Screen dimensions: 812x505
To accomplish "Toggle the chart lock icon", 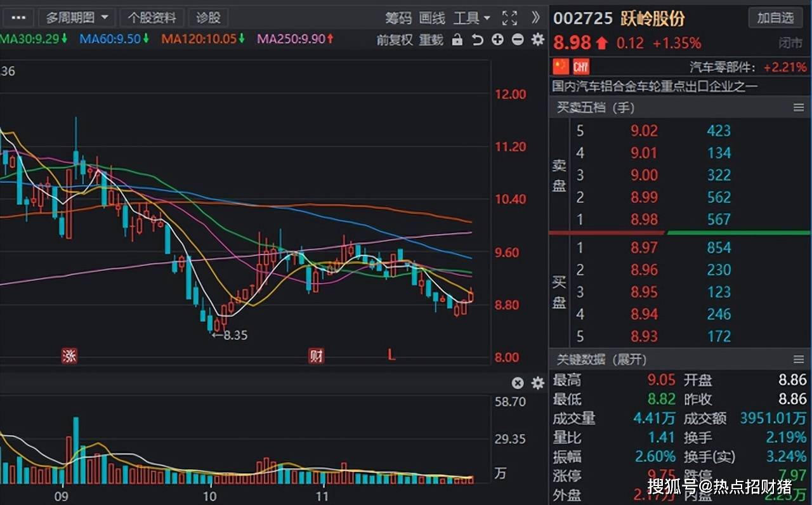I will pyautogui.click(x=457, y=39).
